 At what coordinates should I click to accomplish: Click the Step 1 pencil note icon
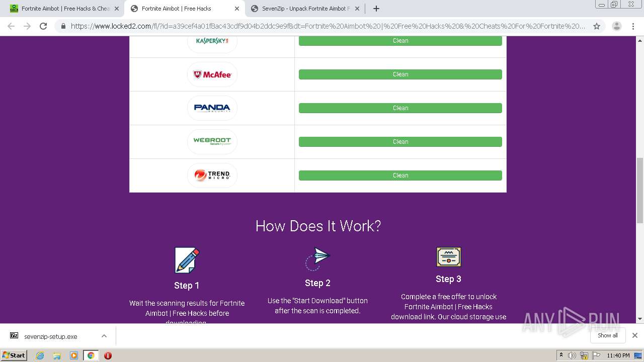[187, 260]
